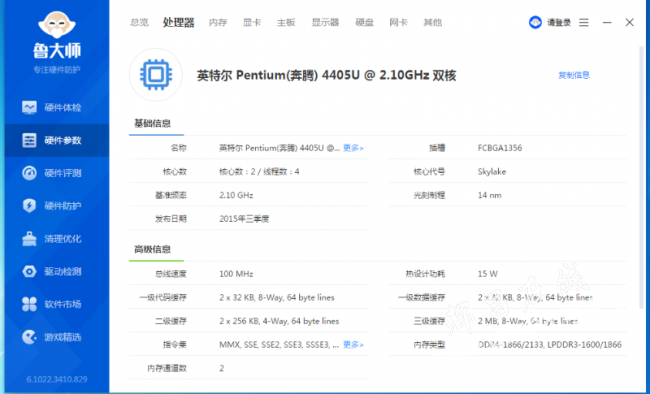650x394 pixels.
Task: Click the 14 nm process value
Action: click(x=490, y=195)
